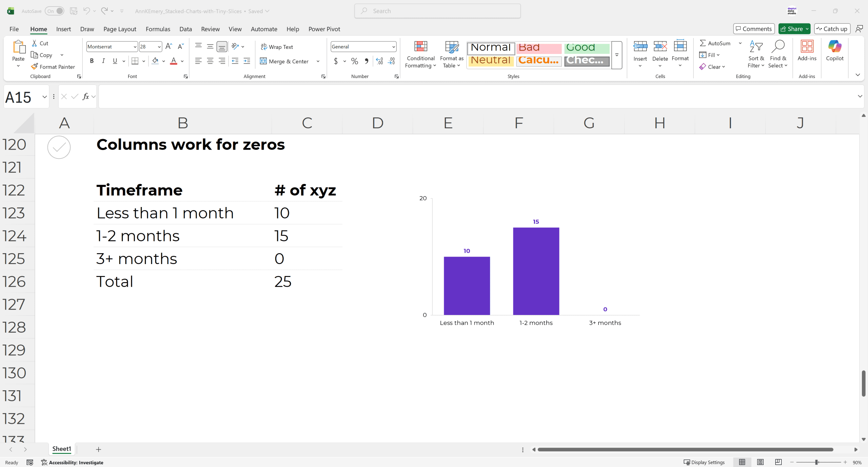Click the zoom slider in status bar
This screenshot has width=868, height=467.
pyautogui.click(x=817, y=462)
